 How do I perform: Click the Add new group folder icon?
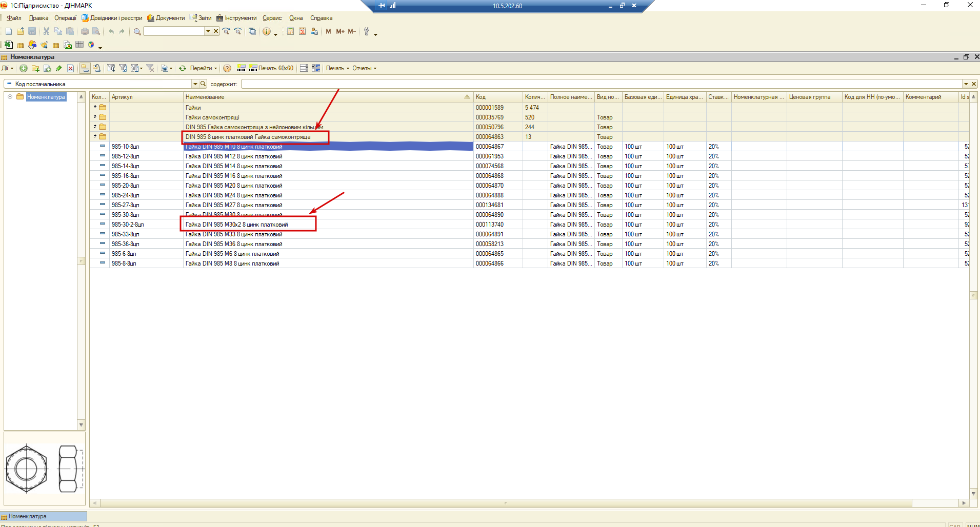coord(35,68)
